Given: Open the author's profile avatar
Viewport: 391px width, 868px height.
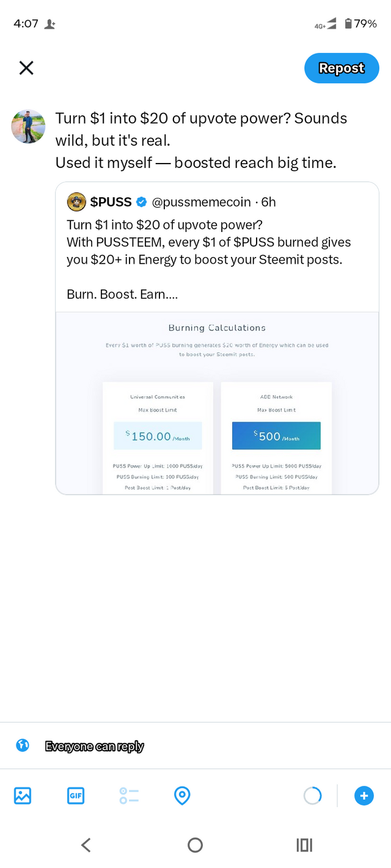Looking at the screenshot, I should pyautogui.click(x=28, y=126).
